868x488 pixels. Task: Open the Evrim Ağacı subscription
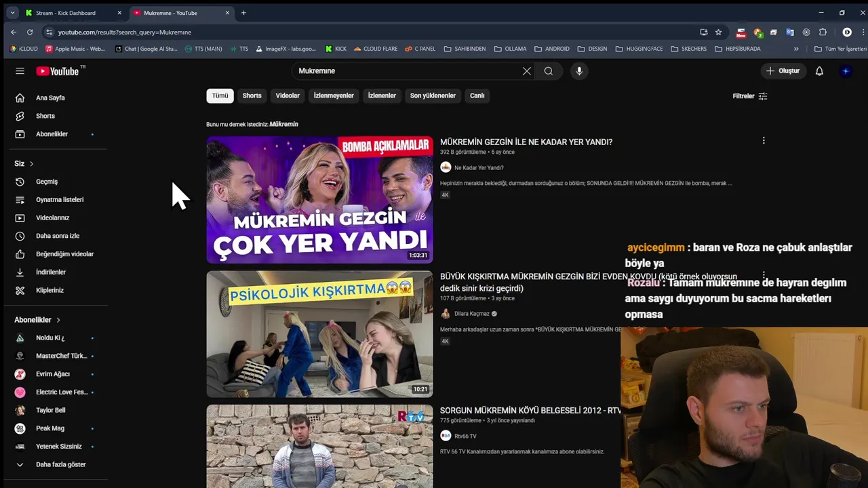pyautogui.click(x=54, y=374)
